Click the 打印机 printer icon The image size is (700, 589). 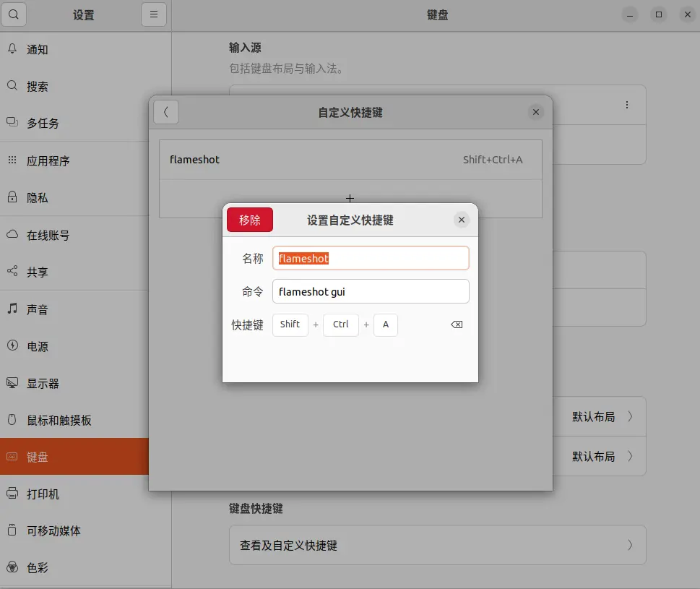pos(12,493)
